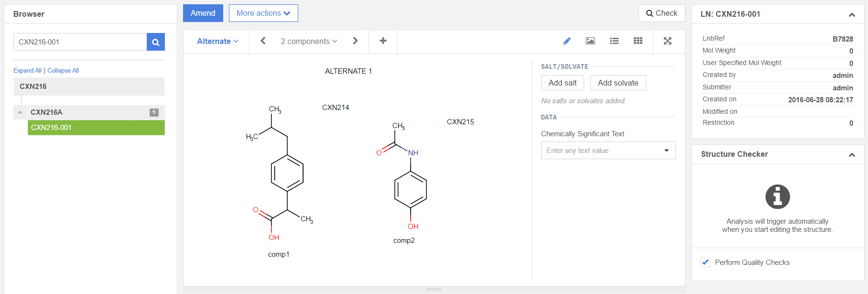Click the pencil edit structure icon
Image resolution: width=868 pixels, height=294 pixels.
tap(567, 41)
